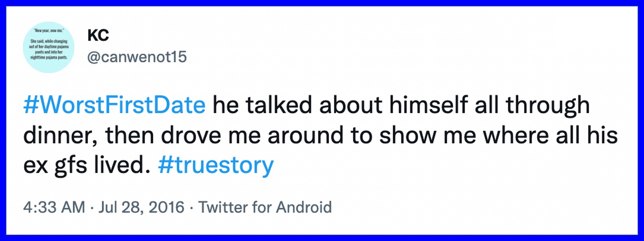
Task: Open the #truestory hashtag
Action: (x=216, y=165)
